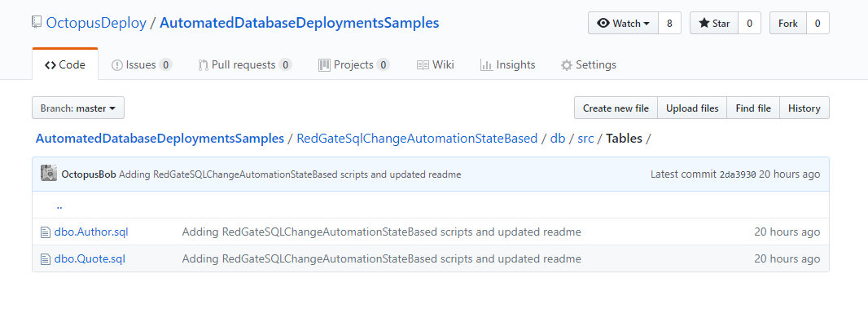View the stargazers count next to Star
The height and width of the screenshot is (309, 868).
[x=750, y=24]
